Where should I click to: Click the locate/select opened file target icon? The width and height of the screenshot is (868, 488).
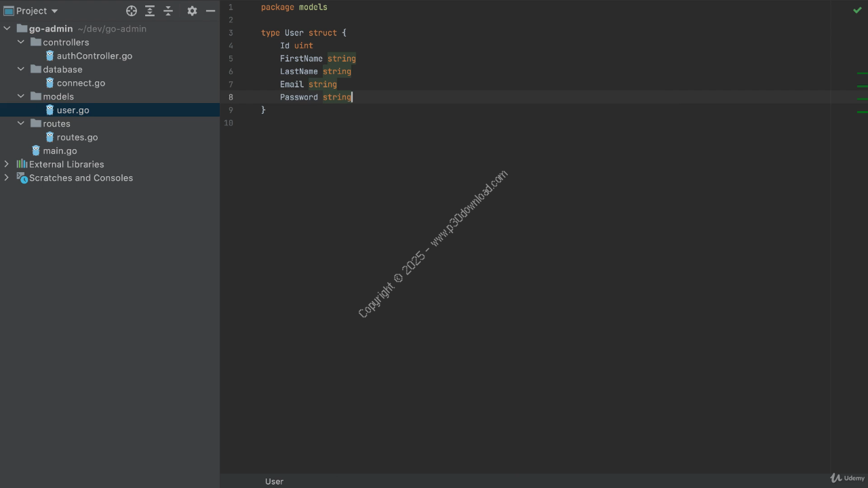[x=132, y=11]
